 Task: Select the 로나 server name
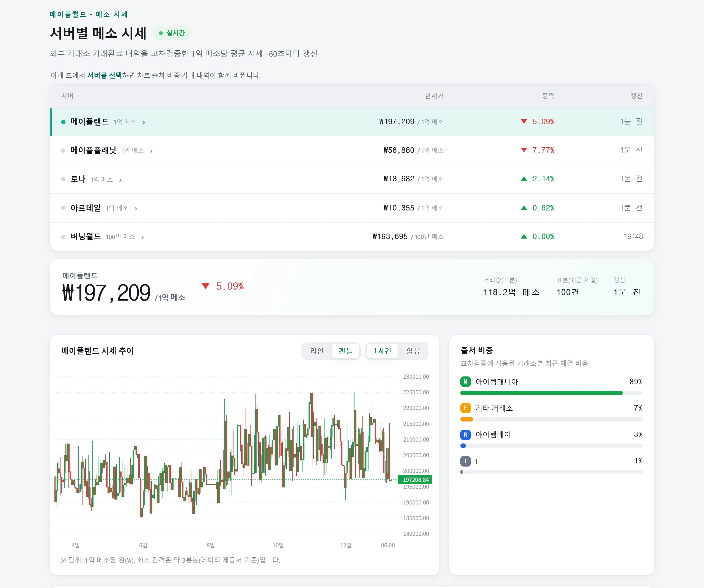pyautogui.click(x=78, y=179)
